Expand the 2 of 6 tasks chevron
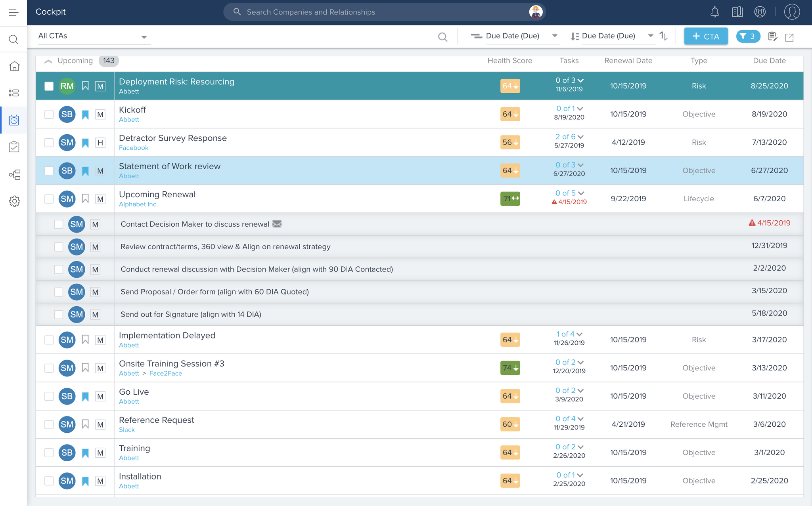The height and width of the screenshot is (506, 812). click(x=581, y=137)
